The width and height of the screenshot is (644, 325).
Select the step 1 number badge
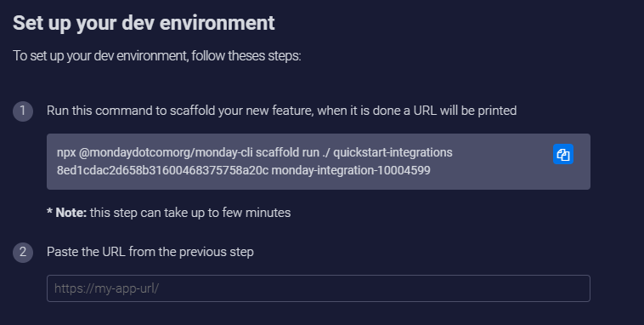[x=23, y=111]
